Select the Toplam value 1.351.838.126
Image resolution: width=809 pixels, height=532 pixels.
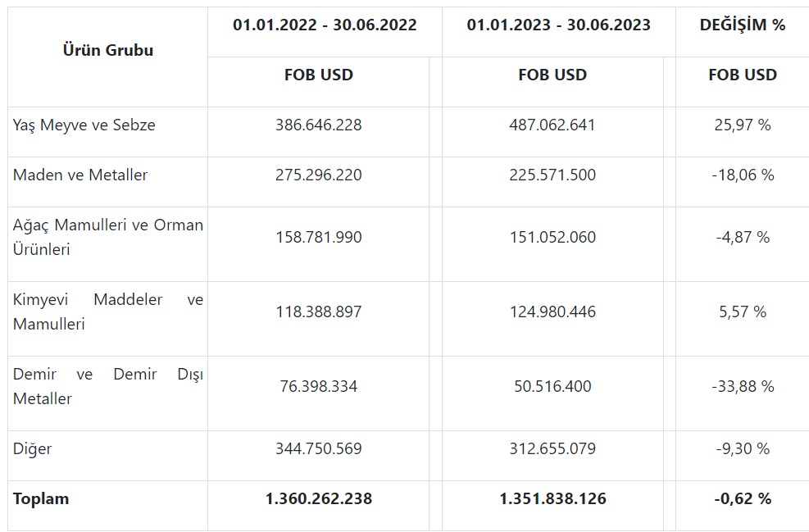pyautogui.click(x=552, y=499)
